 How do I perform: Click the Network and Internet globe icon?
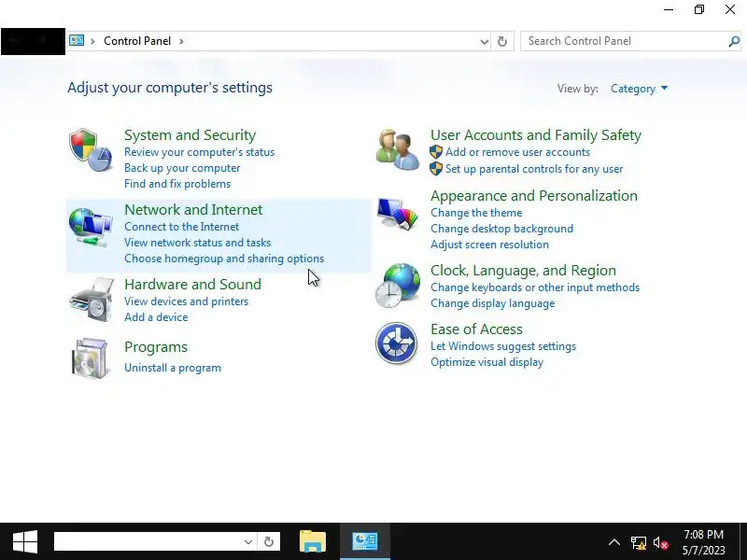91,227
